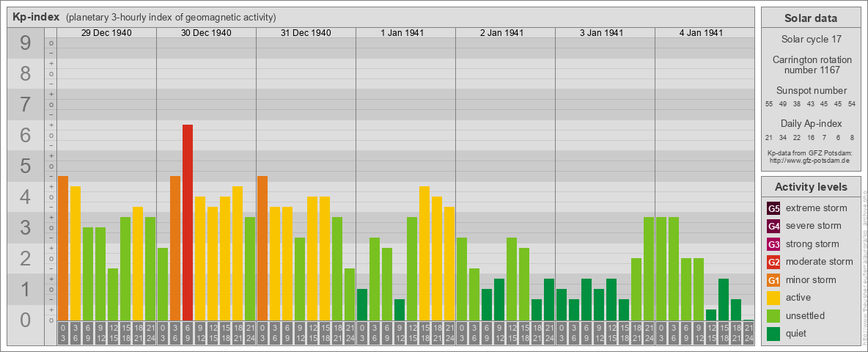The height and width of the screenshot is (352, 868).
Task: Click the G3 strong storm legend badge
Action: pos(773,244)
